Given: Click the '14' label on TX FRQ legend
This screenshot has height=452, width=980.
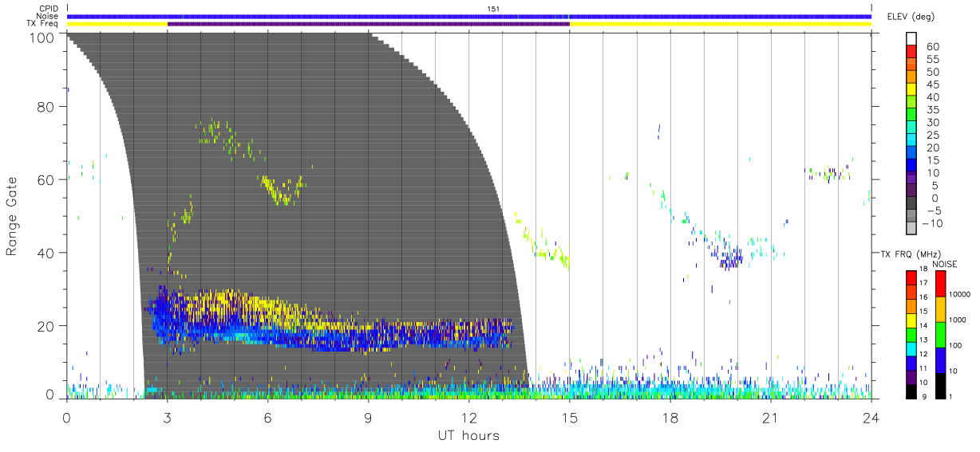Looking at the screenshot, I should [924, 326].
